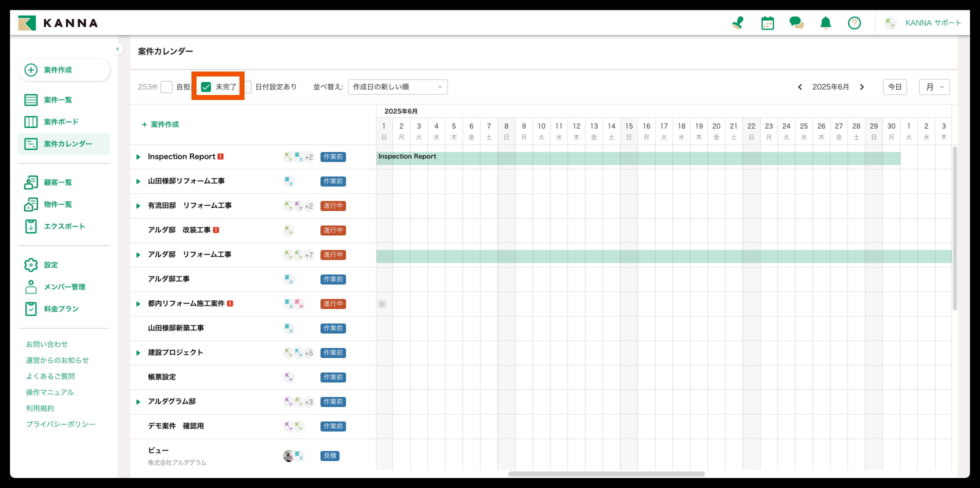Image resolution: width=980 pixels, height=488 pixels.
Task: Click the help question mark icon
Action: click(854, 23)
